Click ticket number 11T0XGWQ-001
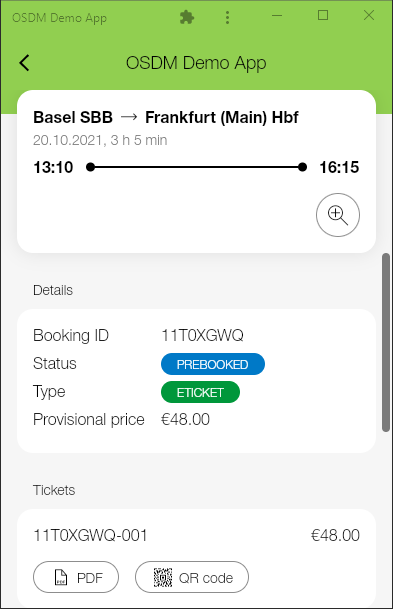 (90, 535)
